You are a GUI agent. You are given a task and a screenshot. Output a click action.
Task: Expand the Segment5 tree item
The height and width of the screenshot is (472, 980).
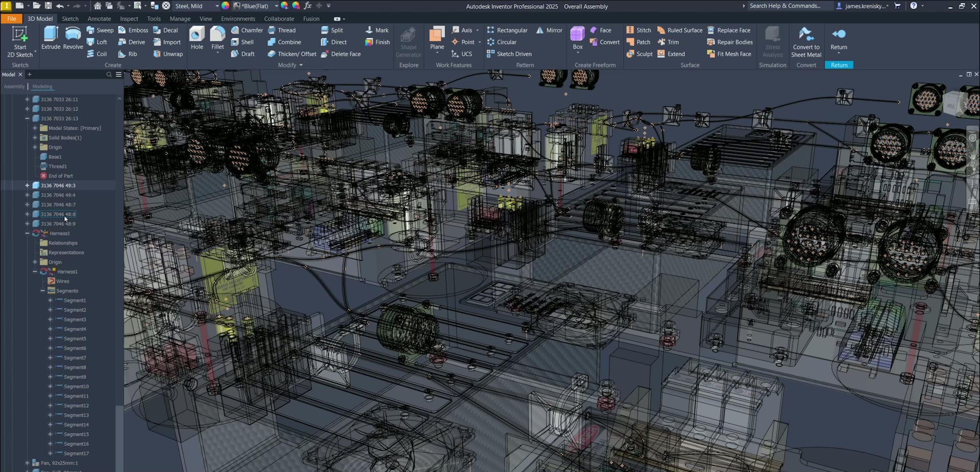pos(50,339)
